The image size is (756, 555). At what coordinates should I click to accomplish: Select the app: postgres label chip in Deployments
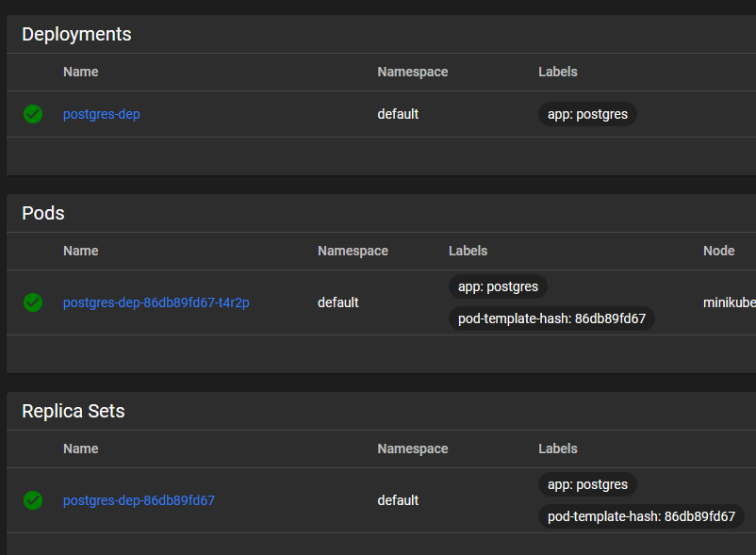click(x=587, y=114)
